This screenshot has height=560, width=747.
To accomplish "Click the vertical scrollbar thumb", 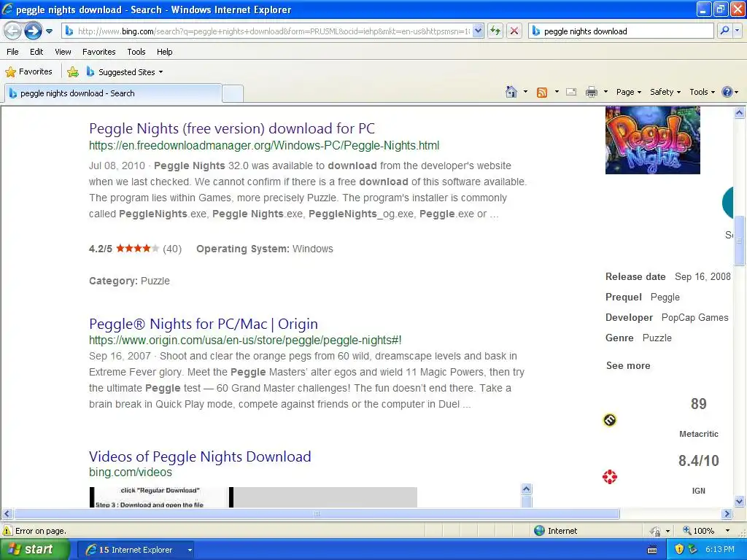I will pos(740,240).
